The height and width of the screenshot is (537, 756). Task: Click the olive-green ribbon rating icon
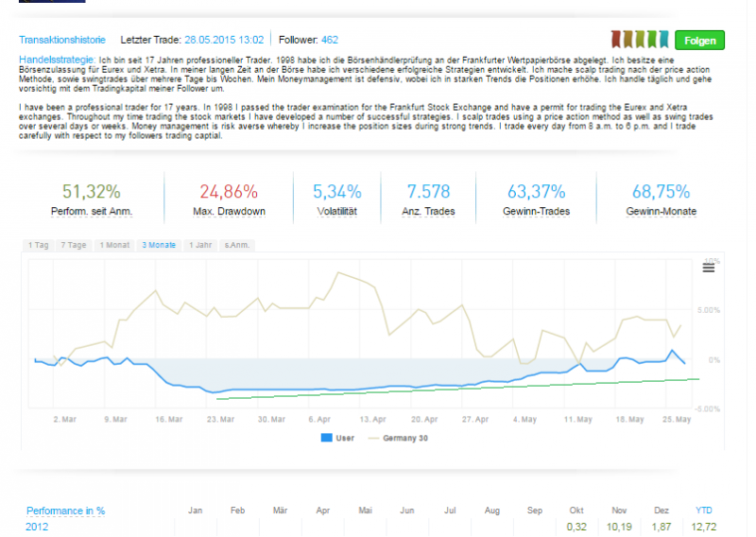point(641,40)
